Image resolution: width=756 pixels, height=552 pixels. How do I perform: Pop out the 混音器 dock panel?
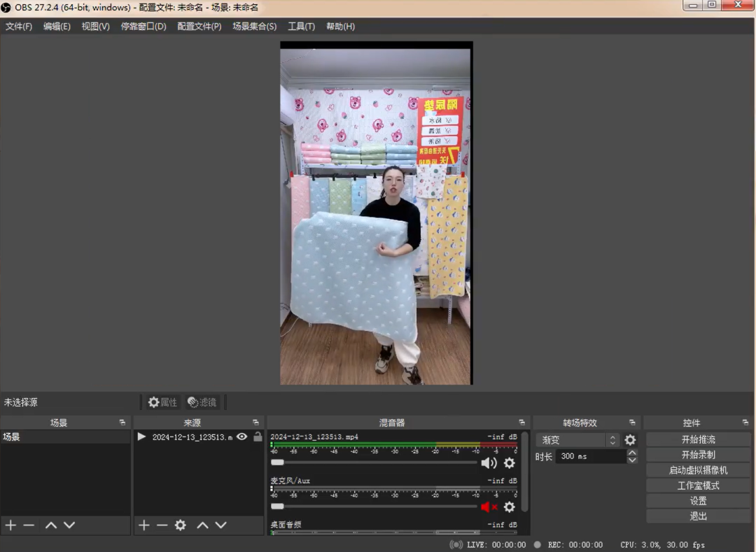[x=522, y=423]
